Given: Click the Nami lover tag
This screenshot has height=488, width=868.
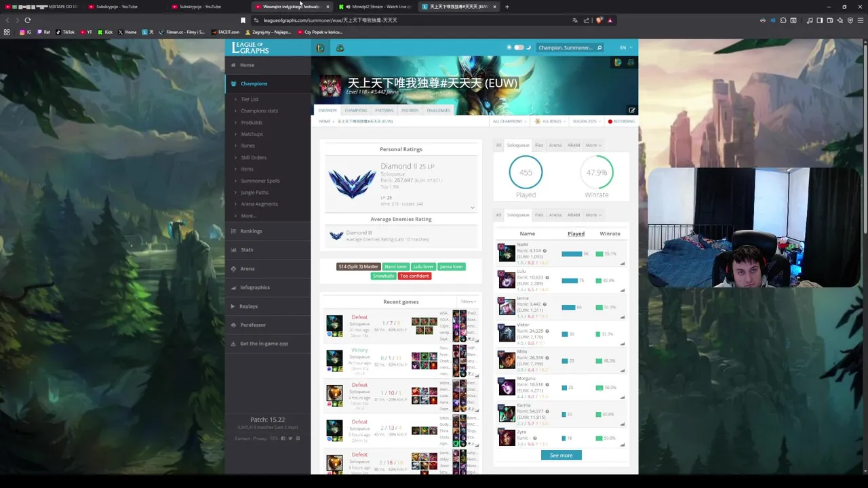Looking at the screenshot, I should 395,266.
